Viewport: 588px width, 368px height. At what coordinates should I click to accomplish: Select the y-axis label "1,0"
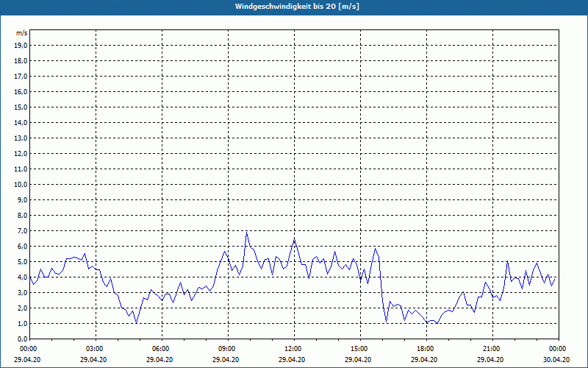23,324
